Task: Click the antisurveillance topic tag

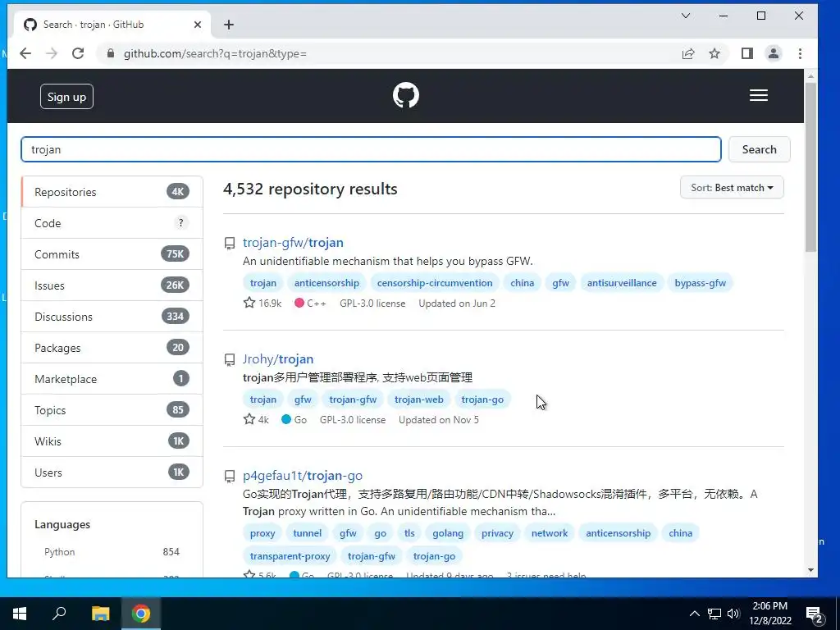Action: coord(622,283)
